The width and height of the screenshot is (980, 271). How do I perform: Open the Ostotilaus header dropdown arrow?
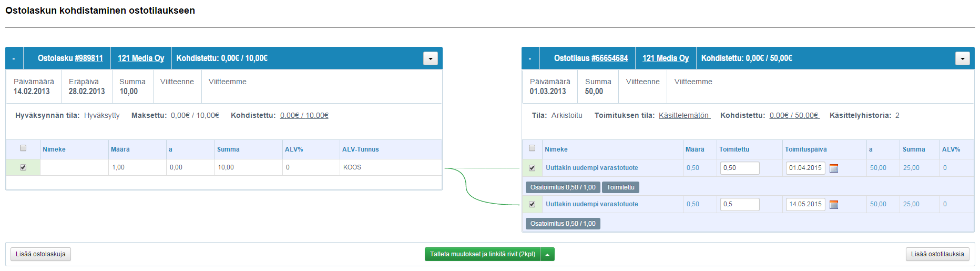(962, 58)
